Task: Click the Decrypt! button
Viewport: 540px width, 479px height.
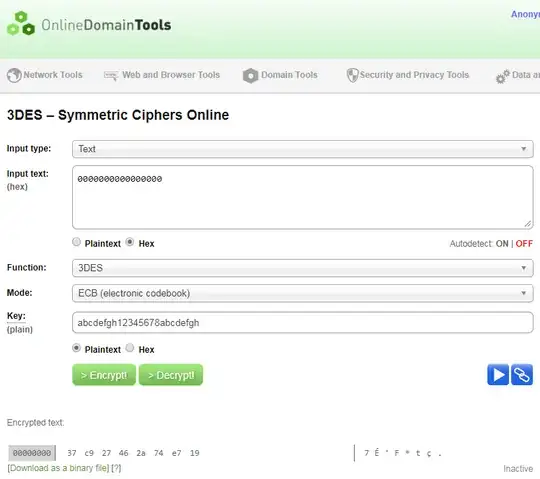Action: click(x=171, y=375)
